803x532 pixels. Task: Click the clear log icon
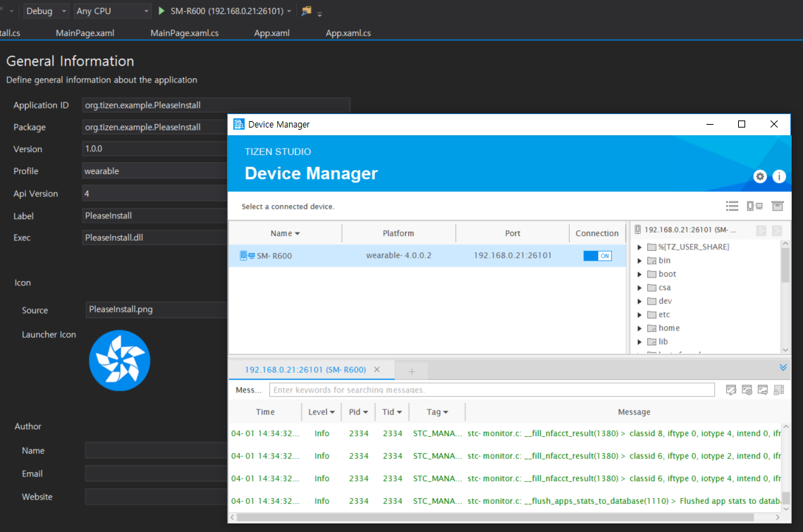coord(747,390)
